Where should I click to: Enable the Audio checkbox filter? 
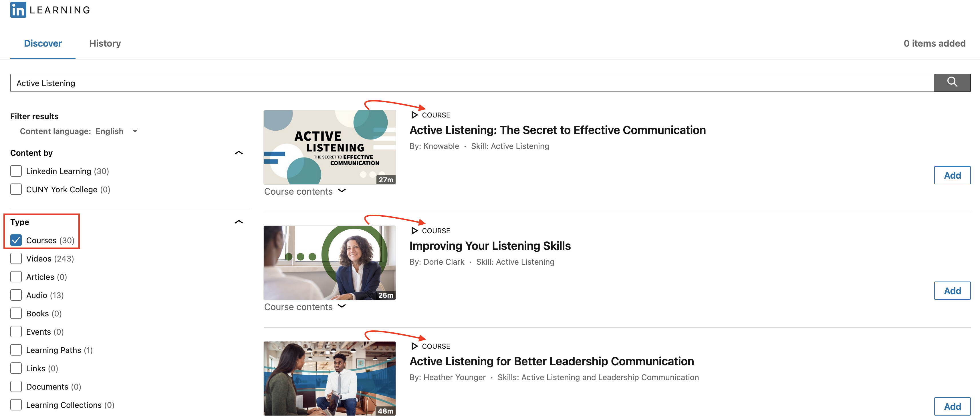click(16, 294)
